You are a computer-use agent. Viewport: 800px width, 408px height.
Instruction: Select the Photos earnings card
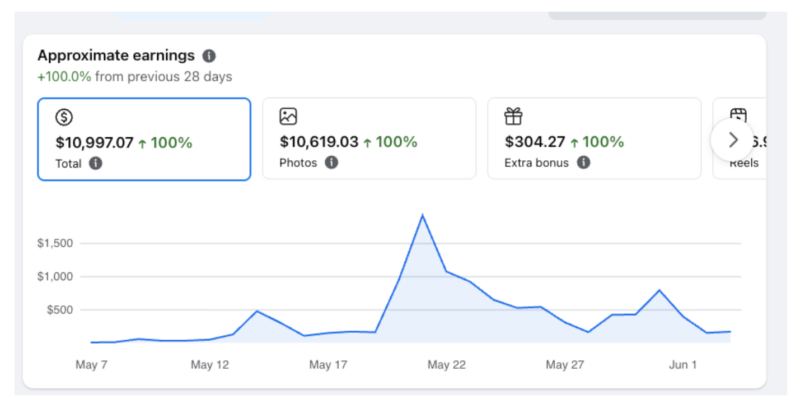coord(369,139)
